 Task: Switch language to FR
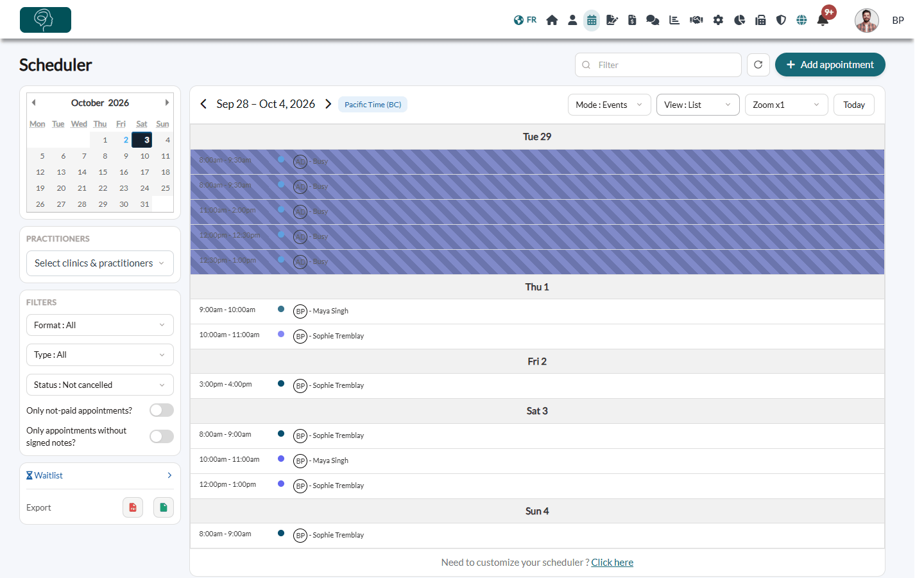coord(526,20)
